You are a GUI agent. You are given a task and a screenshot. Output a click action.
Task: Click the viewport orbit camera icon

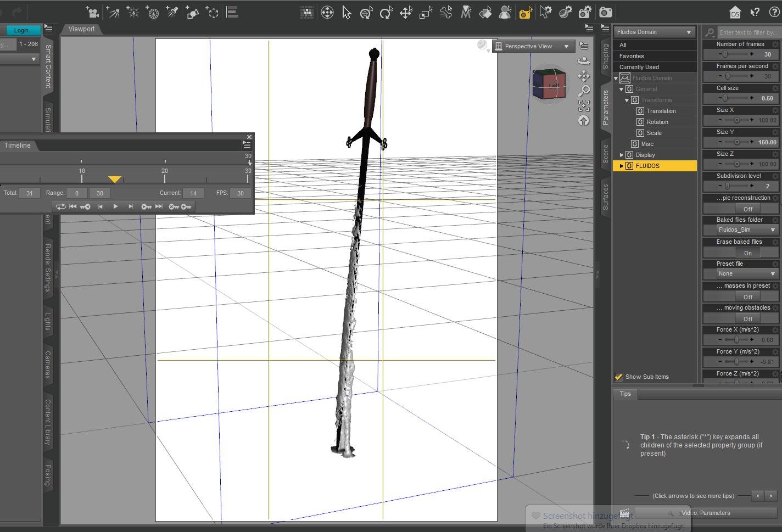tap(584, 61)
